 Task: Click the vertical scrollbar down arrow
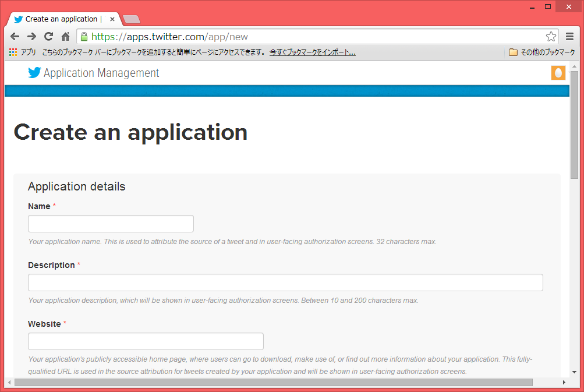[x=574, y=372]
